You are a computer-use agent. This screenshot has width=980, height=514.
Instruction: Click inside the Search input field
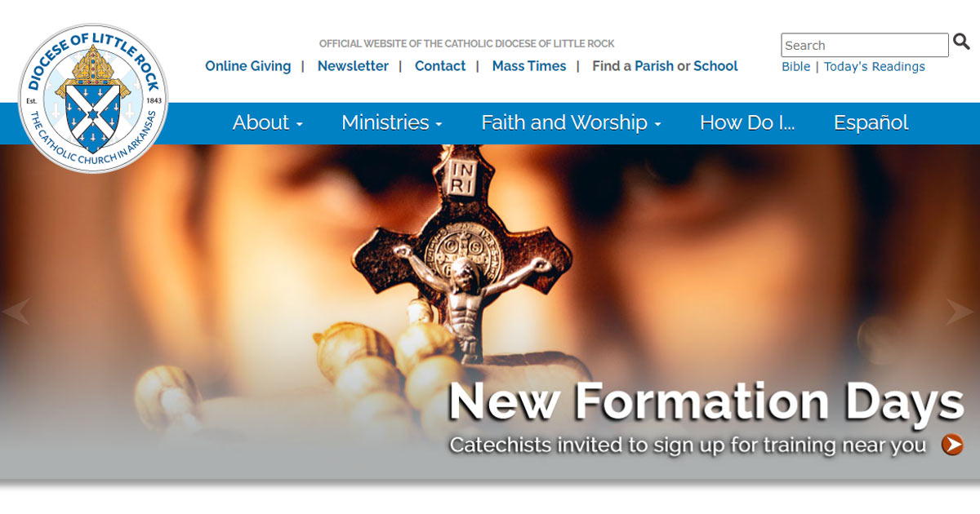click(865, 45)
